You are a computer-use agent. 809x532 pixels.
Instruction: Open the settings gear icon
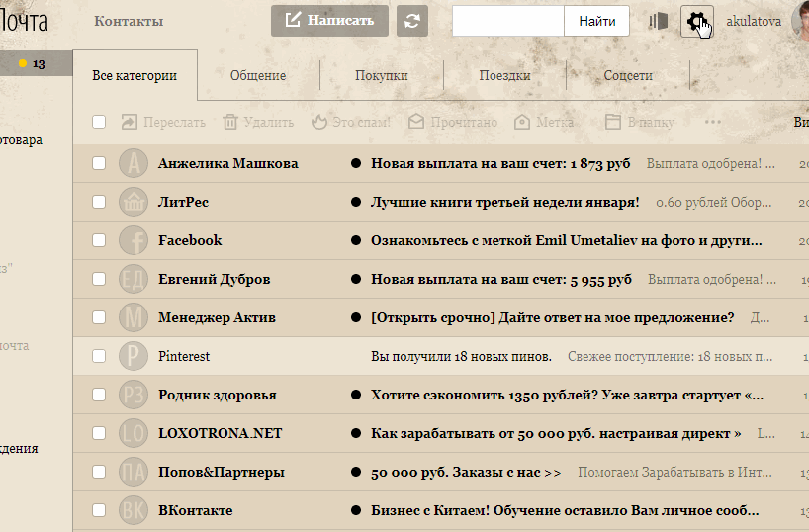coord(696,21)
